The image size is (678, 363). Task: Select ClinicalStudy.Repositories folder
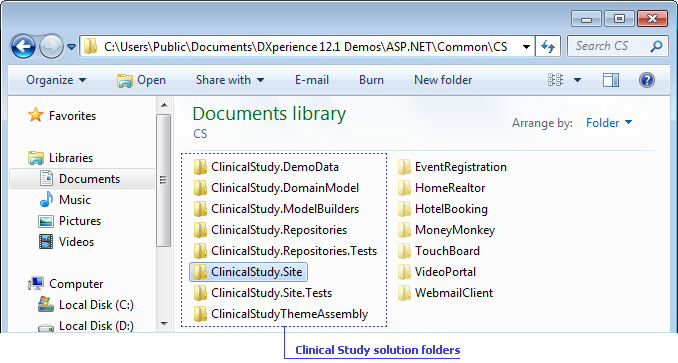pos(270,230)
